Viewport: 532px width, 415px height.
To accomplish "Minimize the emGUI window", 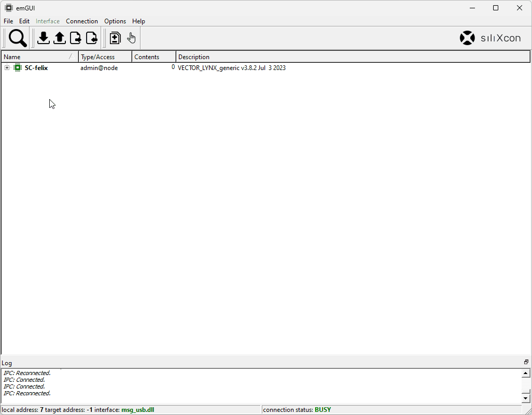I will [472, 8].
